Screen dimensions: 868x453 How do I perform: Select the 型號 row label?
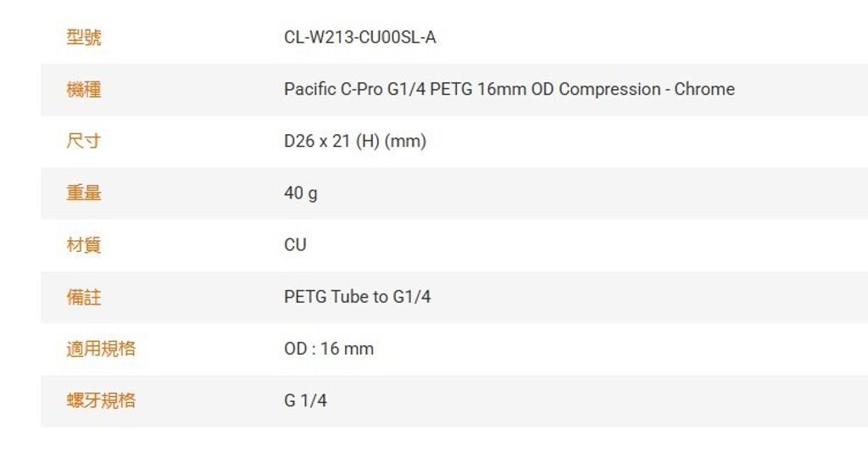pos(84,37)
